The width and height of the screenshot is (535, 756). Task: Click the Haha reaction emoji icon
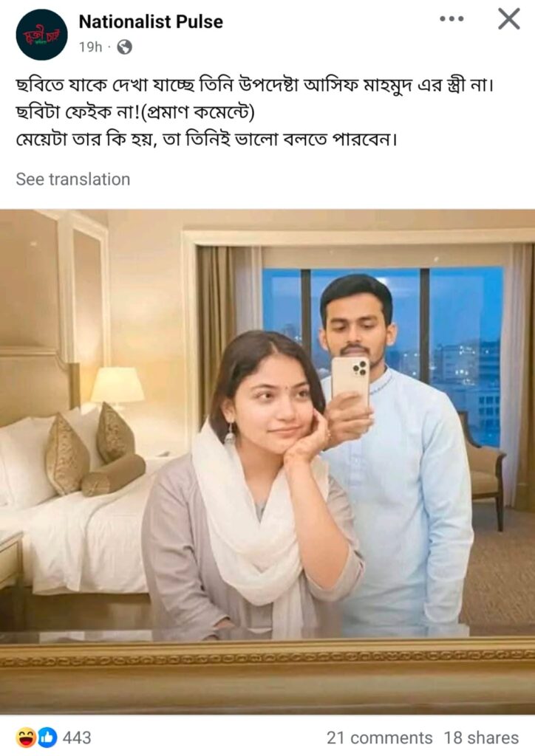pyautogui.click(x=26, y=738)
